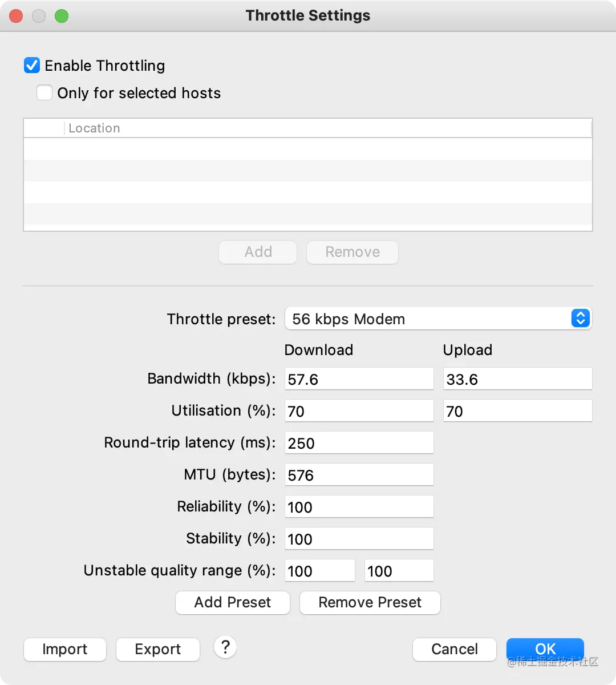616x685 pixels.
Task: Open the help icon
Action: pos(225,647)
